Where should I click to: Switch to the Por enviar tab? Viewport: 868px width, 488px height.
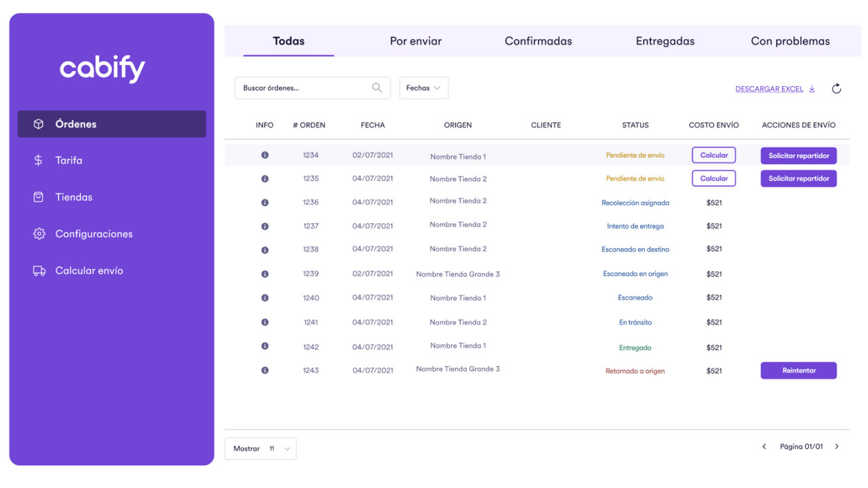pos(416,41)
